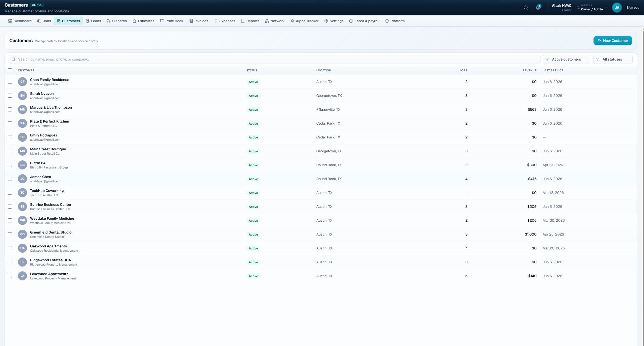This screenshot has height=346, width=644.
Task: Click the Sign out link
Action: (632, 8)
